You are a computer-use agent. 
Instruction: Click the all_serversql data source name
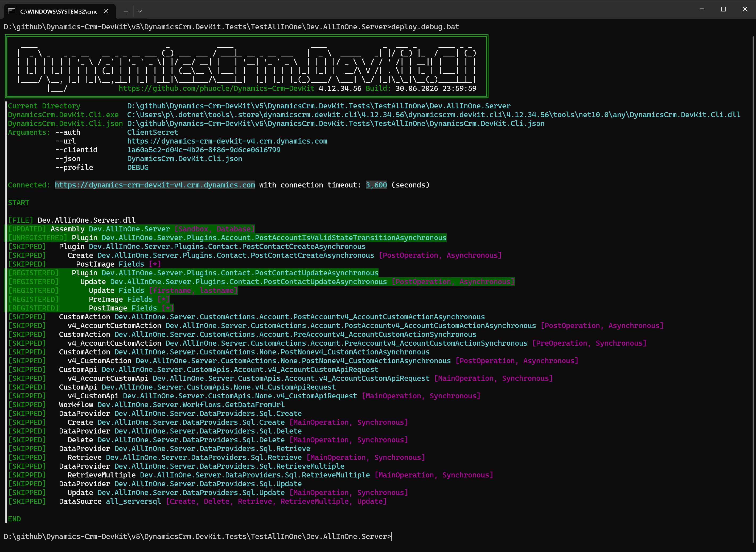pos(134,501)
